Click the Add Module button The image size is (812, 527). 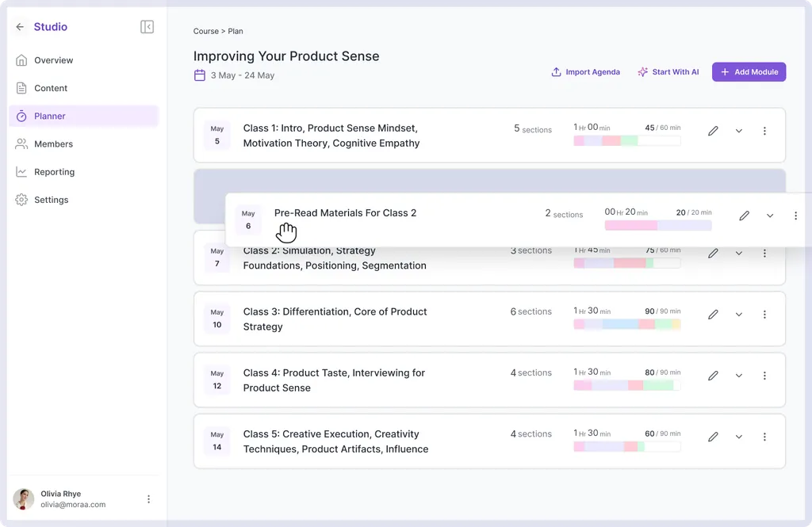pyautogui.click(x=749, y=72)
